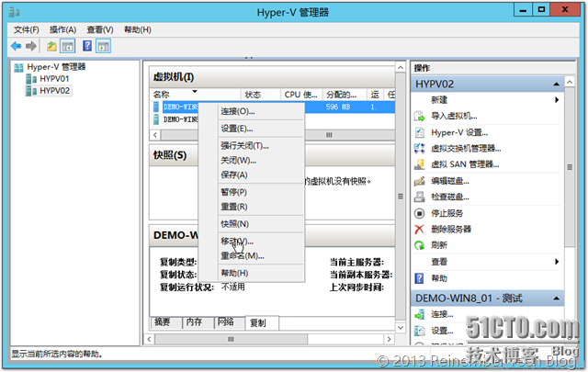Viewport: 588px width, 372px height.
Task: Collapse the HYPV02 actions section arrow
Action: point(557,85)
